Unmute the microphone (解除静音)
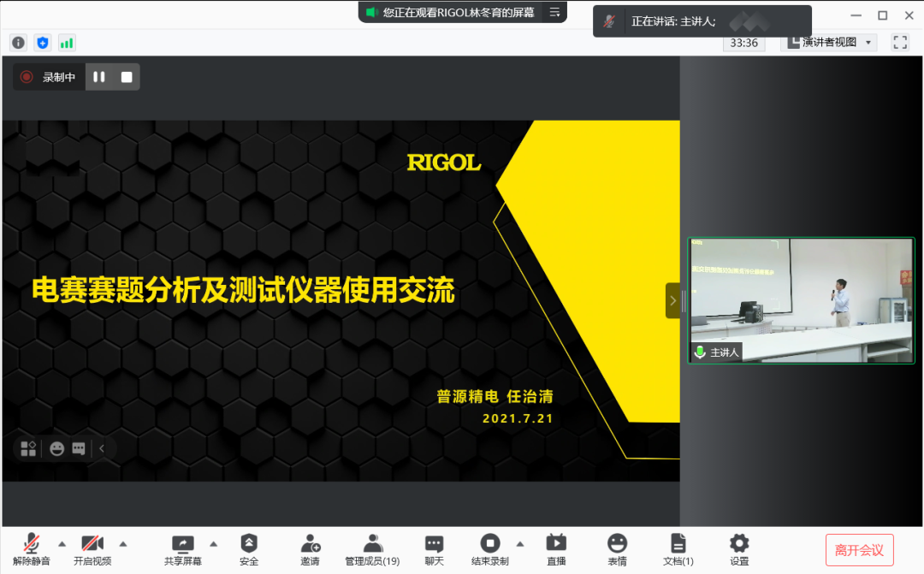This screenshot has width=924, height=574. pos(32,548)
